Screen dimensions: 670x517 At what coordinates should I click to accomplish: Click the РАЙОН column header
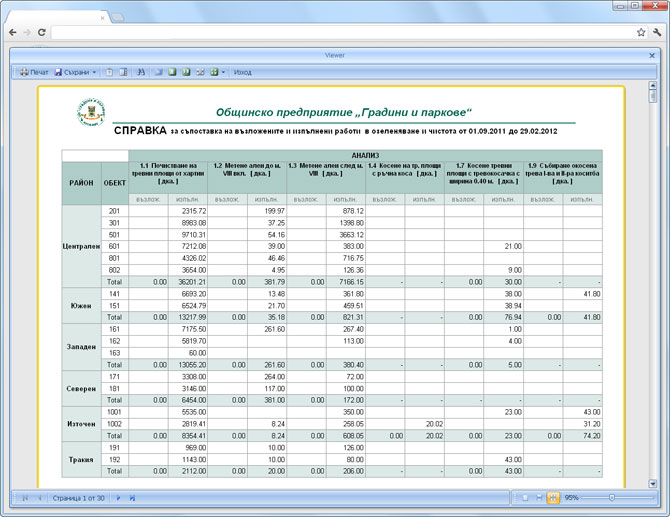point(81,183)
